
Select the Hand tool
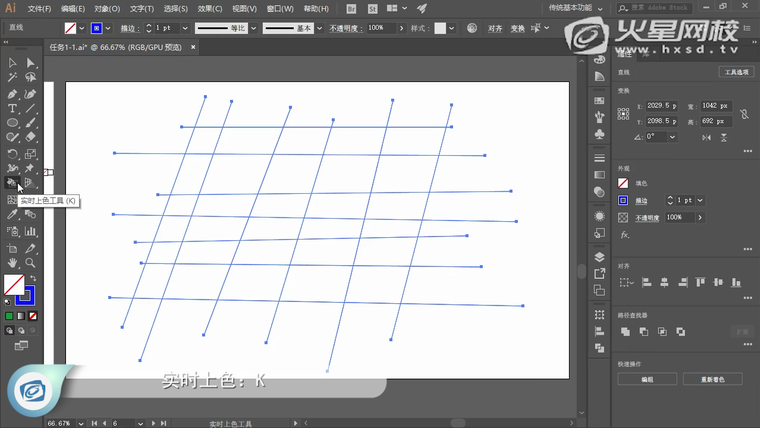[12, 262]
